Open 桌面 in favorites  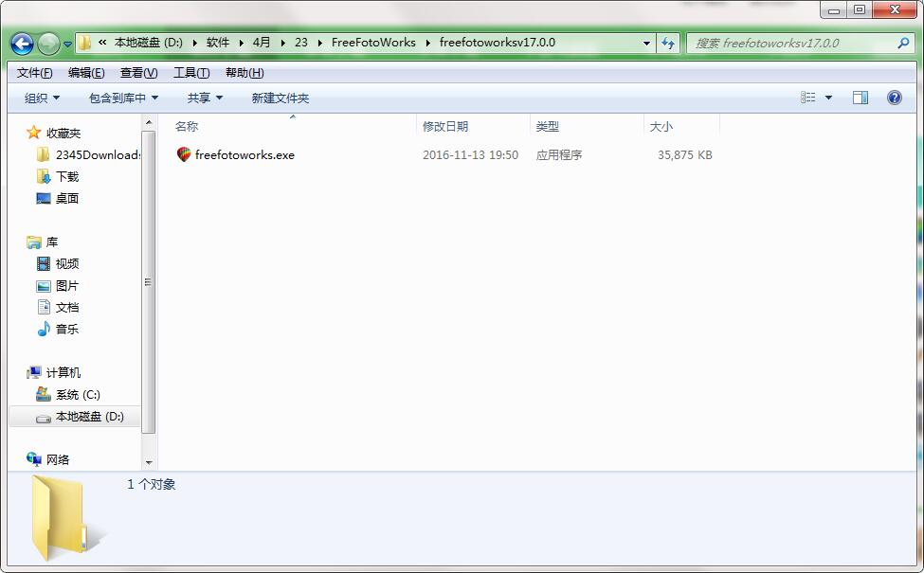[67, 199]
